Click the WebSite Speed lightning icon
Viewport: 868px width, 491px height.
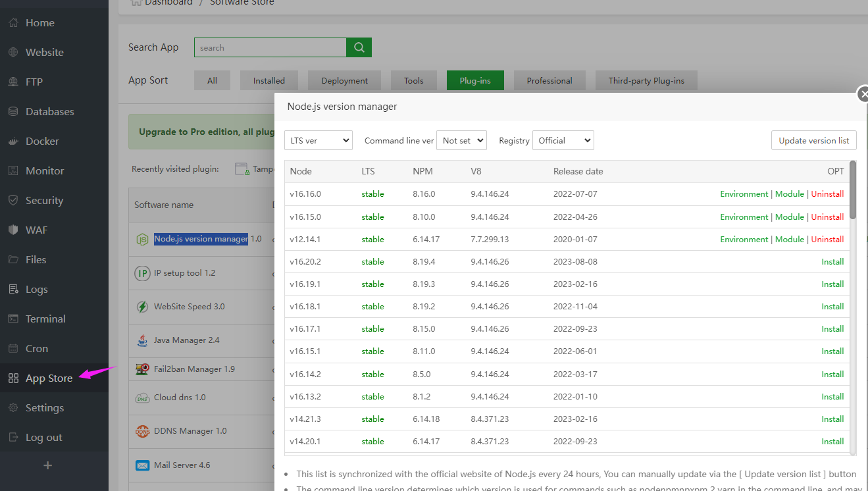click(x=142, y=307)
